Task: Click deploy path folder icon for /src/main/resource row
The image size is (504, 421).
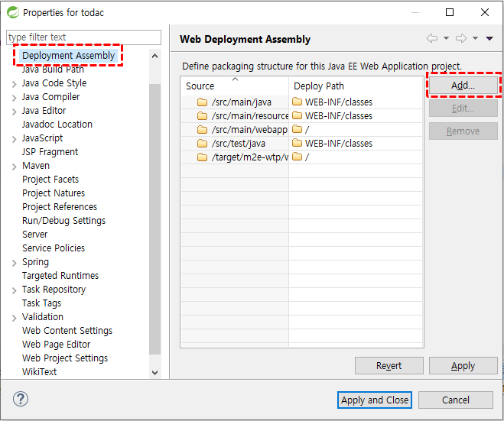Action: 297,115
